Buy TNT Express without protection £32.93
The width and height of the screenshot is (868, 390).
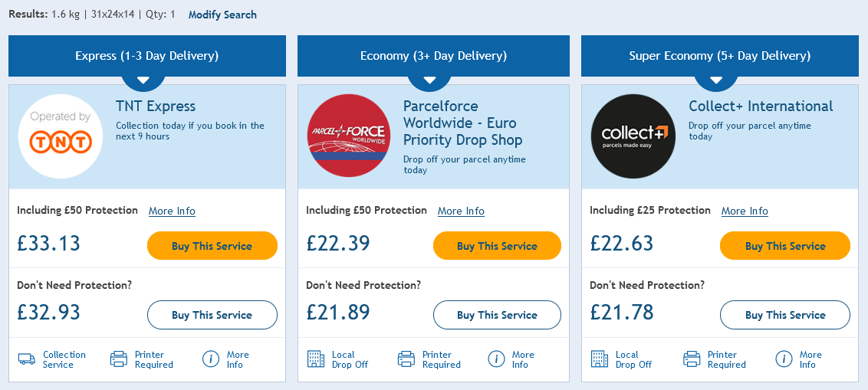click(212, 315)
